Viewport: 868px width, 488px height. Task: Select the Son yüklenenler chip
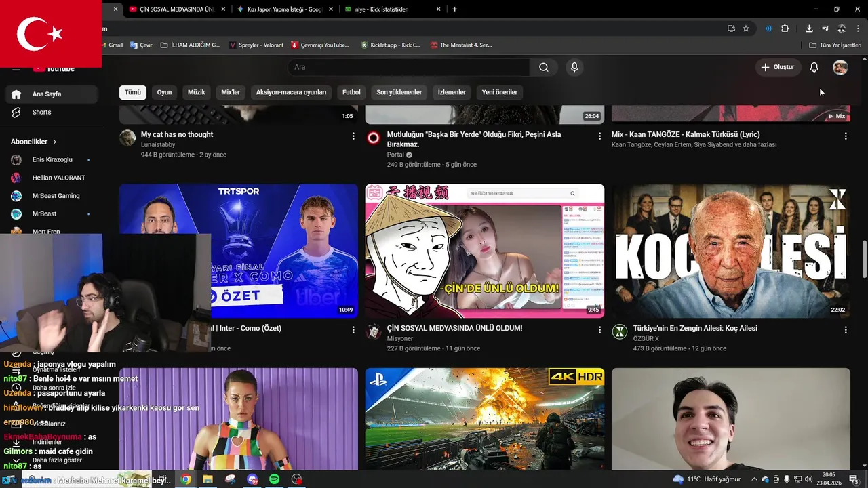pyautogui.click(x=399, y=92)
